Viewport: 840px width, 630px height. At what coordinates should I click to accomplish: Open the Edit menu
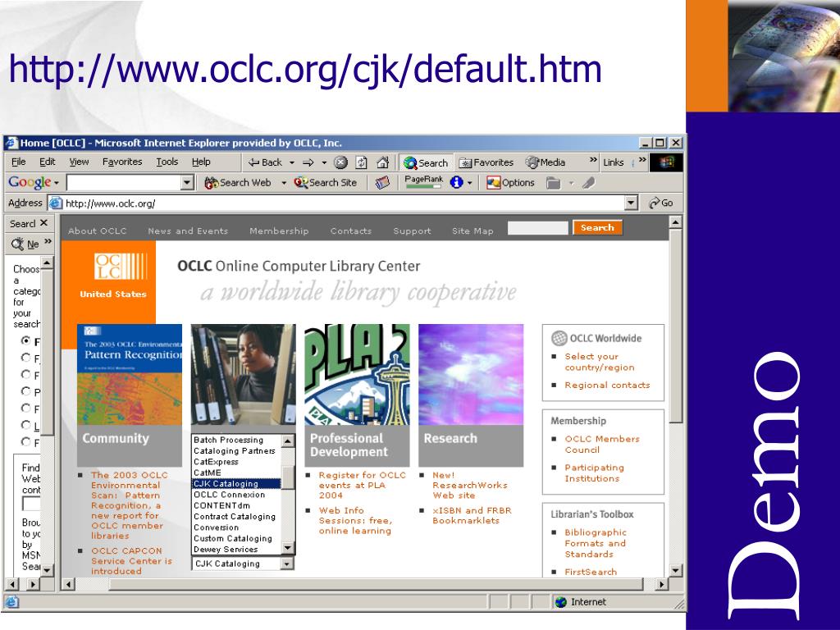coord(47,162)
